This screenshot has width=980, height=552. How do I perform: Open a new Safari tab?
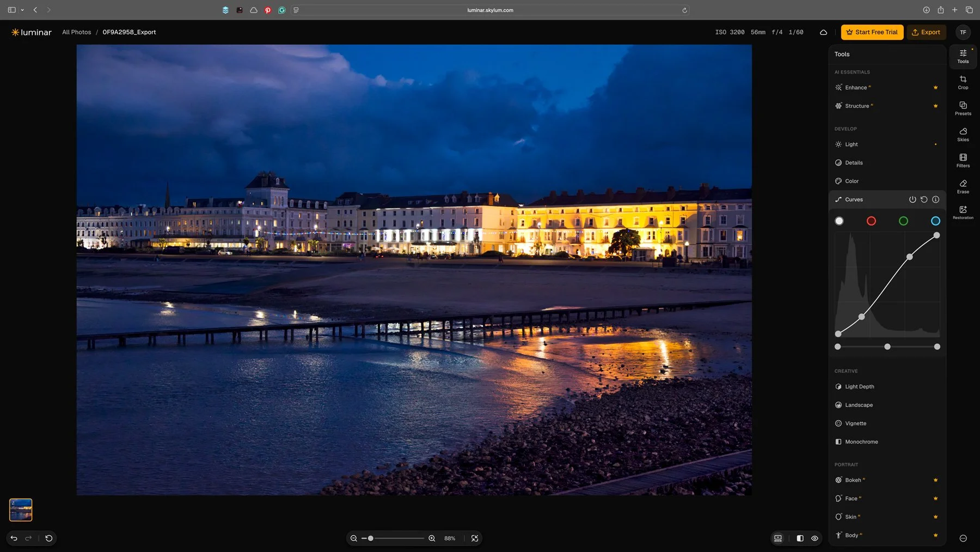coord(954,10)
